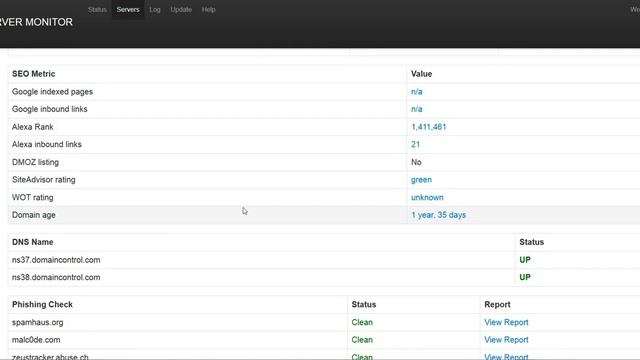Click the SEO Metric column header
640x360 pixels.
point(33,74)
